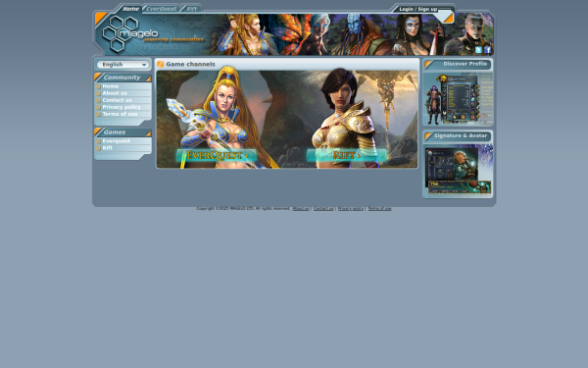Switch to the EverQuest tab
This screenshot has height=368, width=588.
[x=162, y=9]
